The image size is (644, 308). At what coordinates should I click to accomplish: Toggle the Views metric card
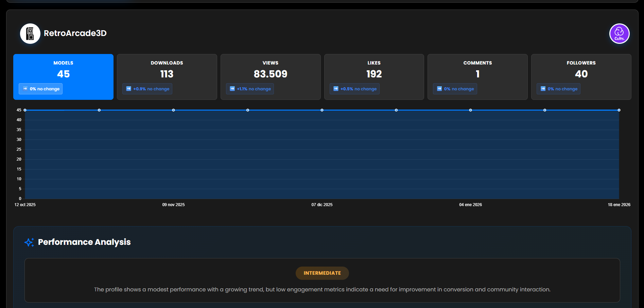tap(271, 77)
